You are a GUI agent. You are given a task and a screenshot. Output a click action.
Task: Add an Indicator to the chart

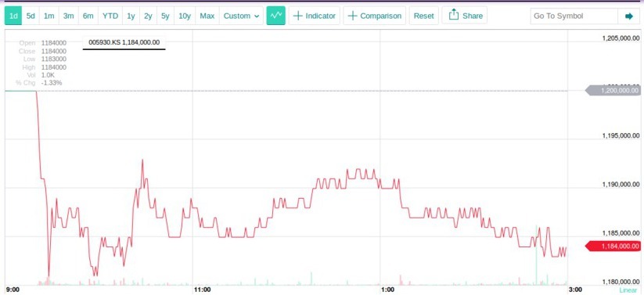315,16
